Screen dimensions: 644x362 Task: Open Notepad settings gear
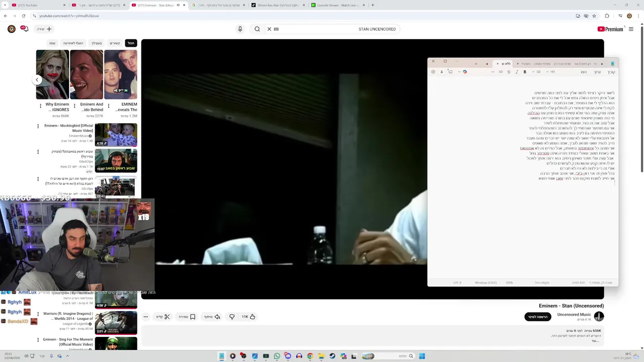(x=433, y=72)
